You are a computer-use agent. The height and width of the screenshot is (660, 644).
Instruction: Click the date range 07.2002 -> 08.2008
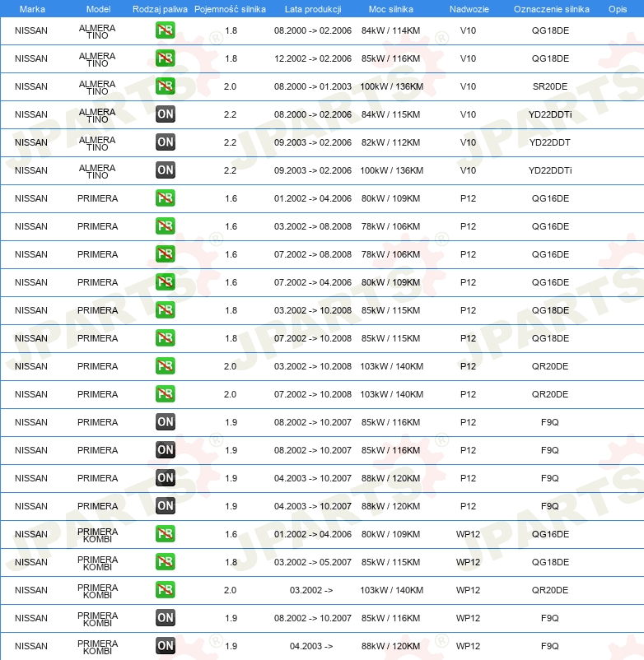[312, 254]
